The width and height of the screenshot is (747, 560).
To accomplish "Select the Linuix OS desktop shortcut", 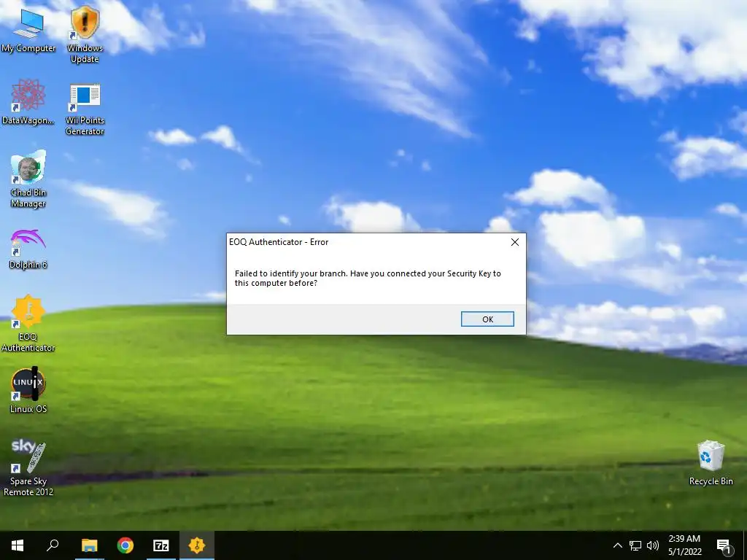I will [x=28, y=390].
